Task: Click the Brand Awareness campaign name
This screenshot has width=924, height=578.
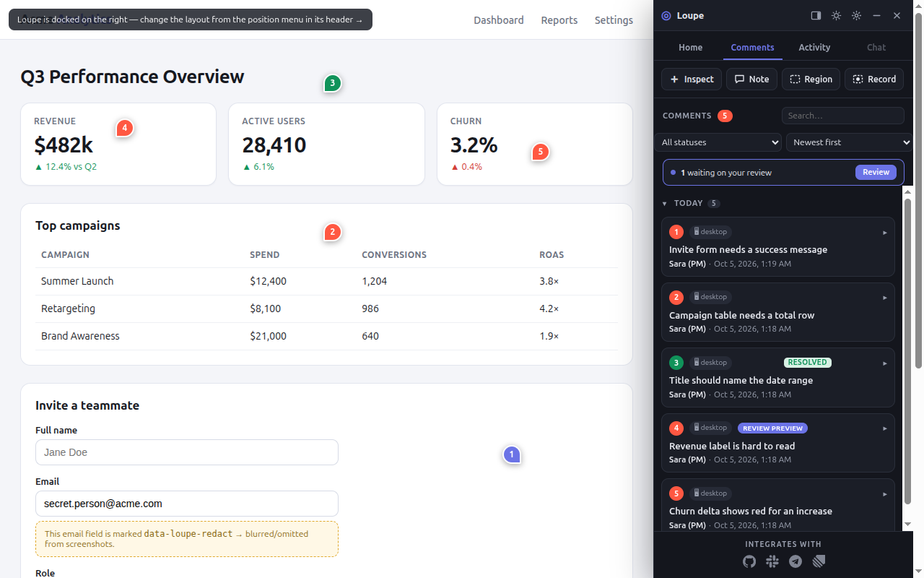Action: click(x=80, y=336)
